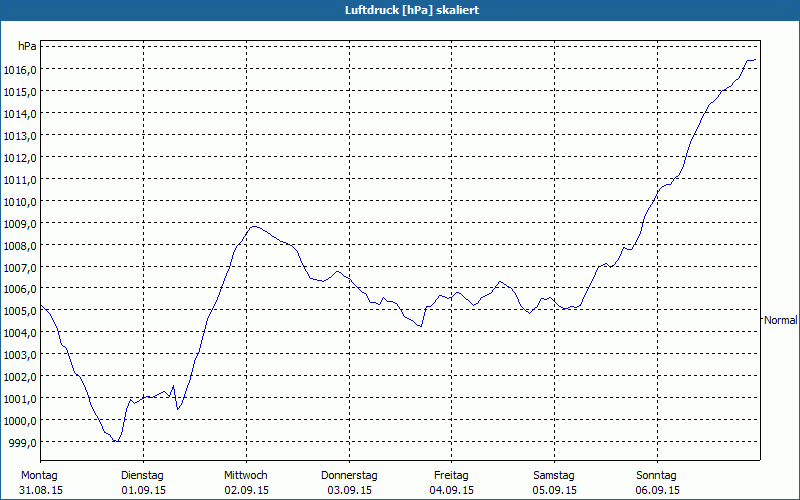Click the 1007,0 y-axis value

click(x=20, y=267)
